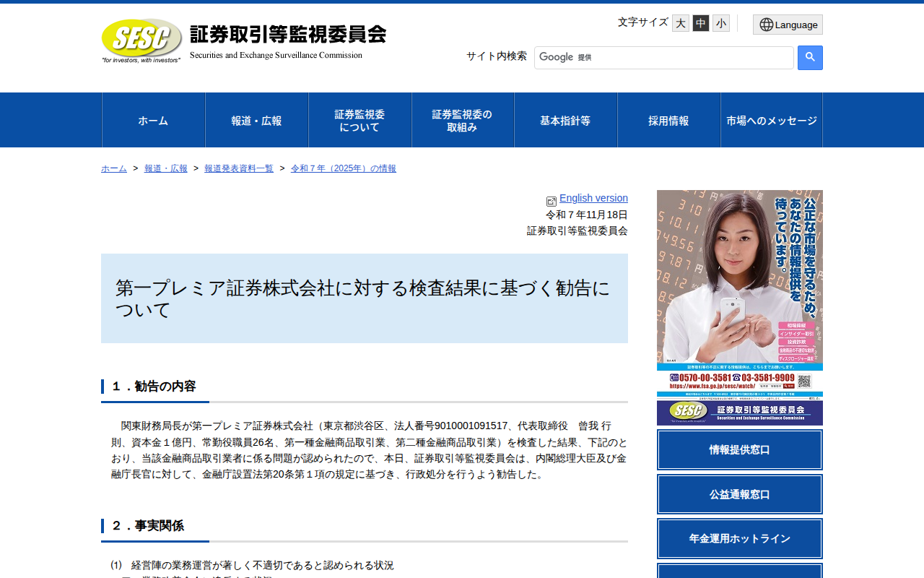Open the English version link

click(593, 198)
